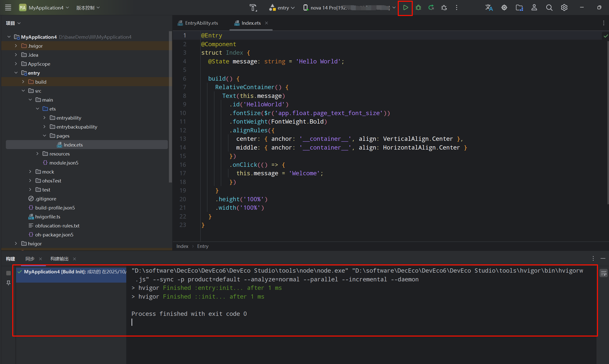Start debugging with the bug icon
This screenshot has height=364, width=609.
point(418,8)
